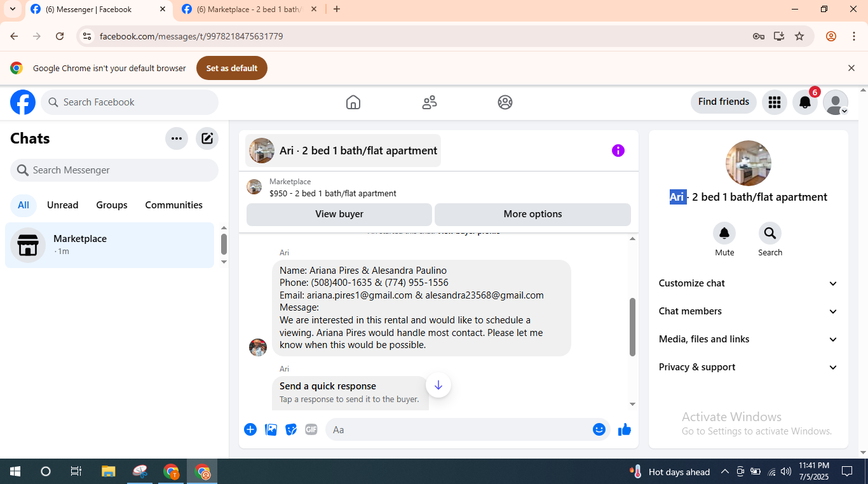The image size is (868, 484).
Task: Open Chrome three-dot menu
Action: (854, 36)
